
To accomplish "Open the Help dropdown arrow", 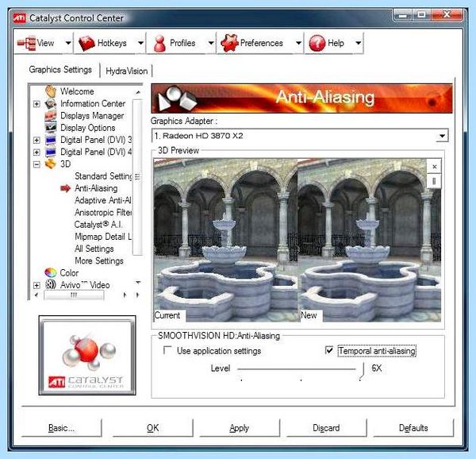I will coord(359,43).
